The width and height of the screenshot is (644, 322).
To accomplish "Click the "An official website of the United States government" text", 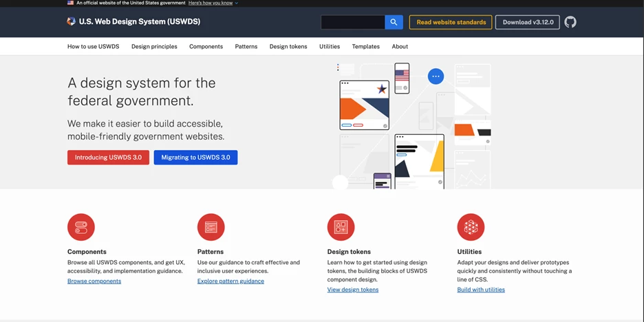I will (131, 3).
